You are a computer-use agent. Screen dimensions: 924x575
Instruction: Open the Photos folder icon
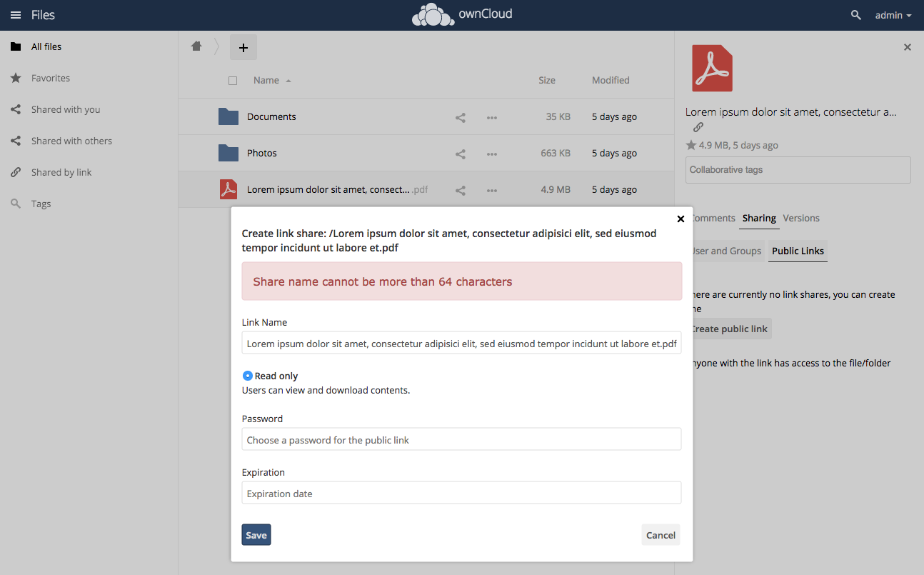229,153
